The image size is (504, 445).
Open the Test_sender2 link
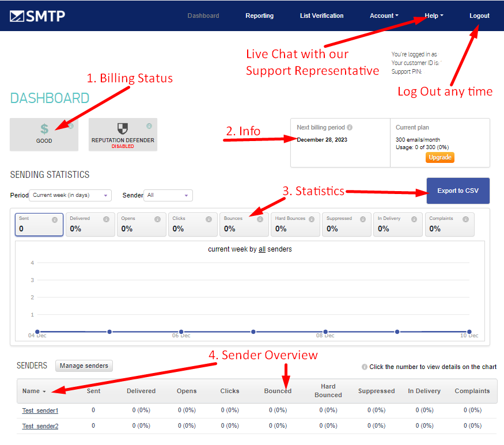click(40, 426)
